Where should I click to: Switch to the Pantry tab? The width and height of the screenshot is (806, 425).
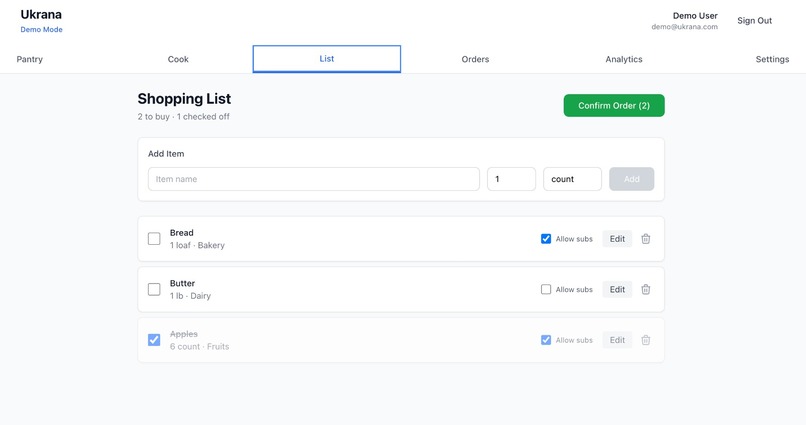tap(30, 59)
